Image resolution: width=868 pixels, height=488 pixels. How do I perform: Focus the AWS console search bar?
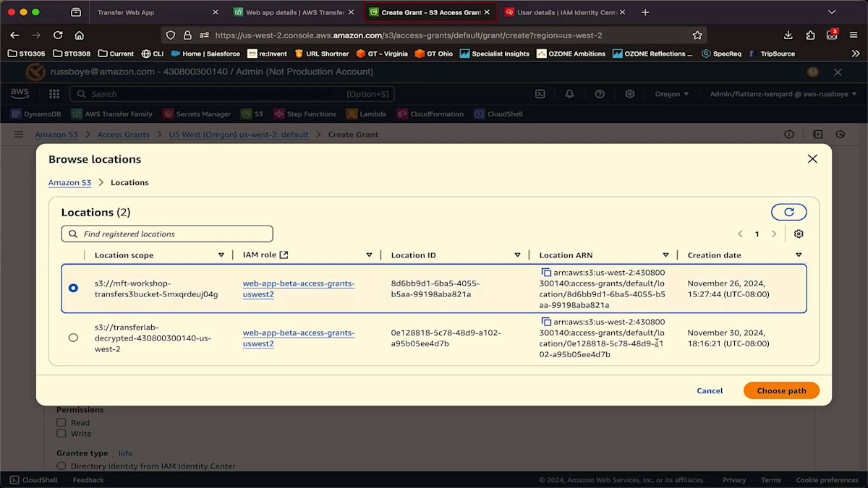231,94
